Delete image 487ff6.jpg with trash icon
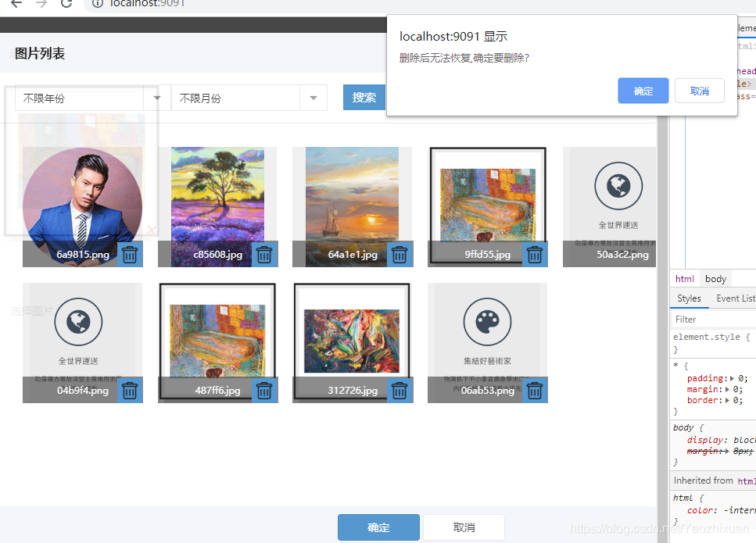 tap(264, 391)
